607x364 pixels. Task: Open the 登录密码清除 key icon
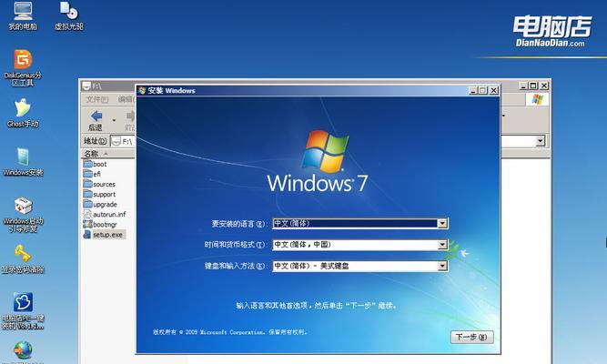pyautogui.click(x=22, y=254)
